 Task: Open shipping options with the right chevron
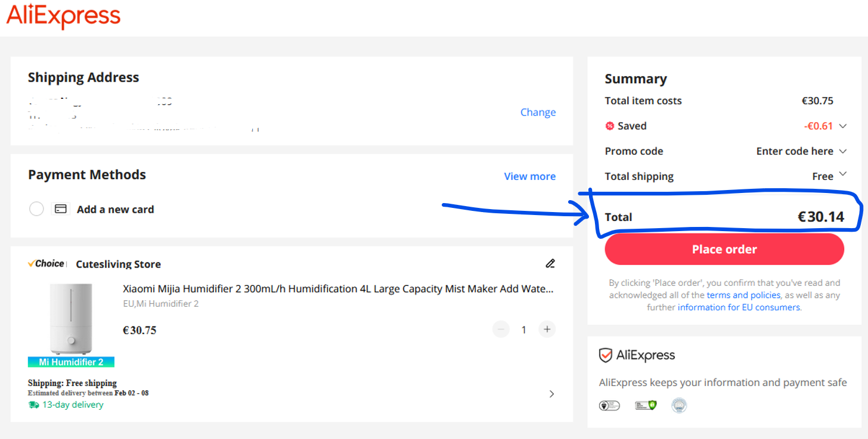pos(551,394)
